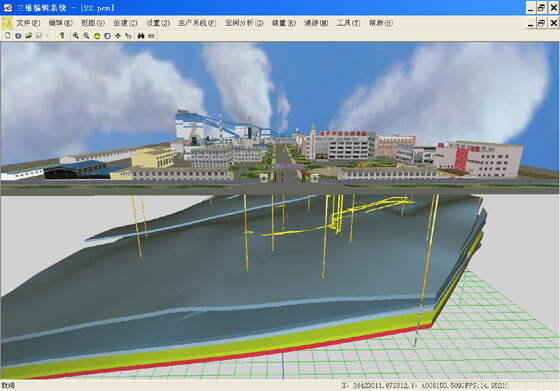Click the New document toolbar icon
This screenshot has width=560, height=391.
(8, 36)
